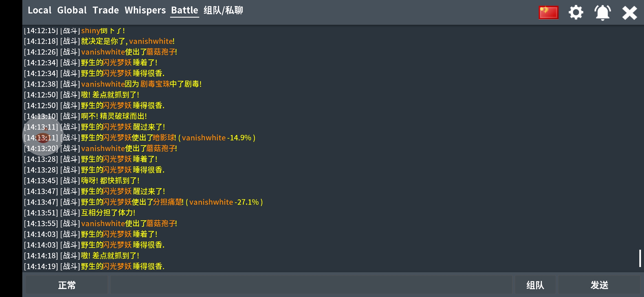This screenshot has width=644, height=297.
Task: Focus the chat message input field
Action: [311, 285]
